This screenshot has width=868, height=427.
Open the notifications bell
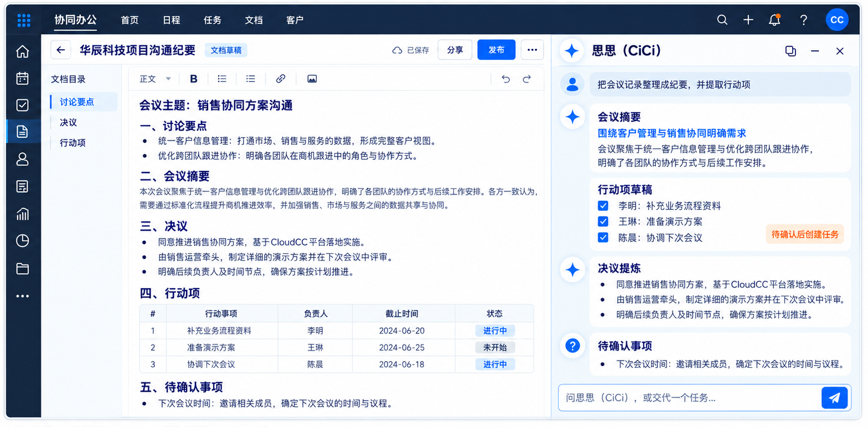point(775,20)
